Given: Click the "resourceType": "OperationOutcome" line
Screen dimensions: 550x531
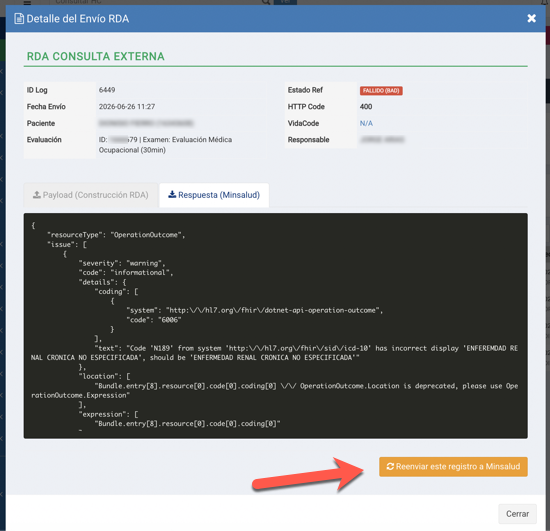Looking at the screenshot, I should [116, 235].
